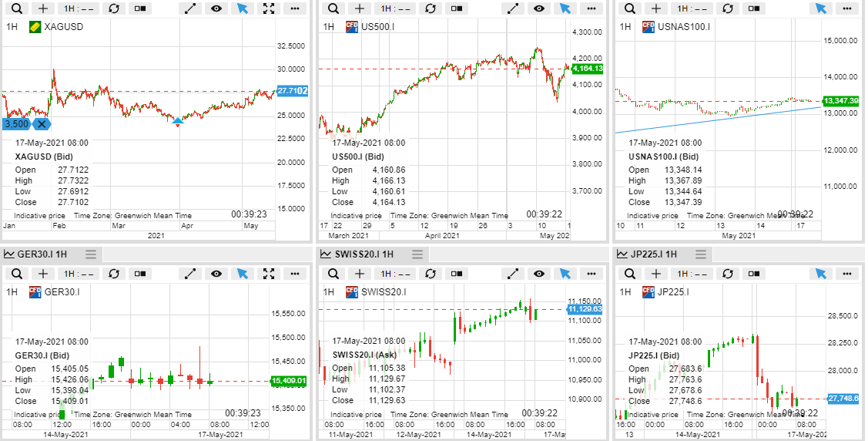Click the plus icon in US500.I chart toolbar
The width and height of the screenshot is (868, 441).
pos(359,8)
